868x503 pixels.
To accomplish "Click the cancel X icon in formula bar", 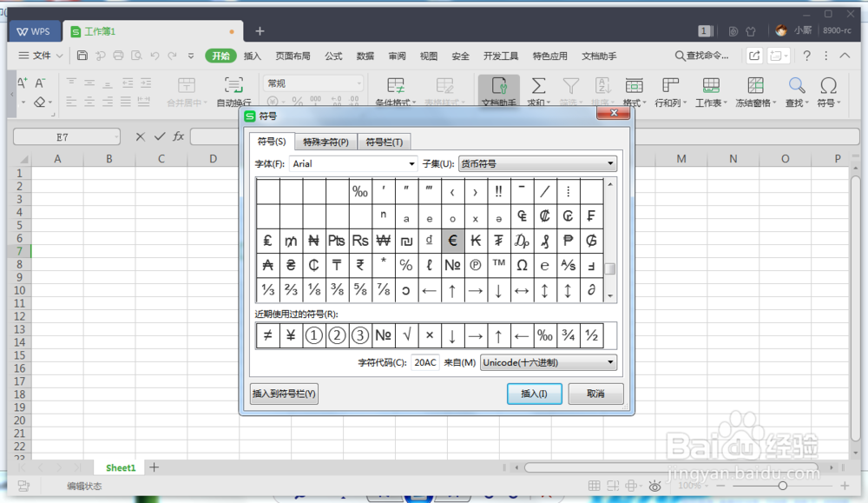I will click(140, 136).
